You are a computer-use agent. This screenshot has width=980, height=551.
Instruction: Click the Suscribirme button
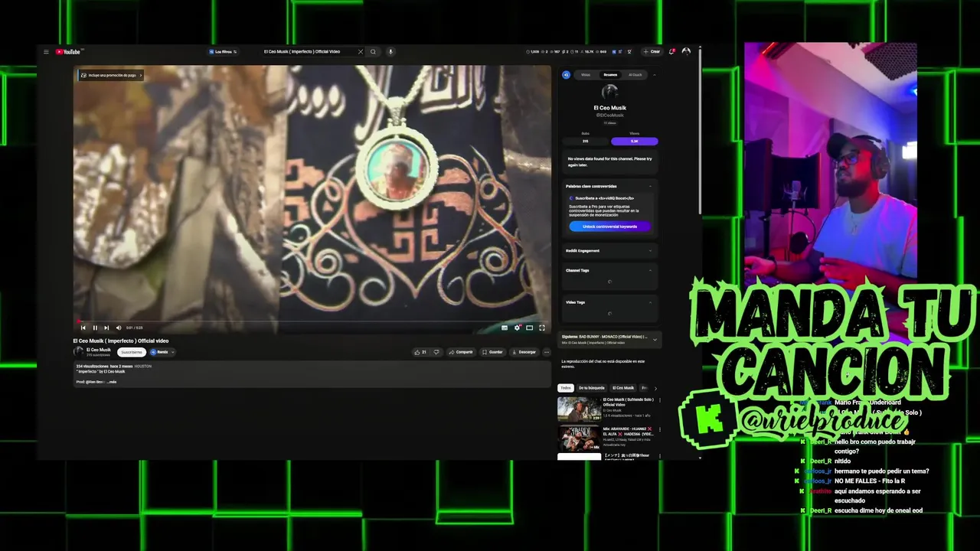point(132,352)
